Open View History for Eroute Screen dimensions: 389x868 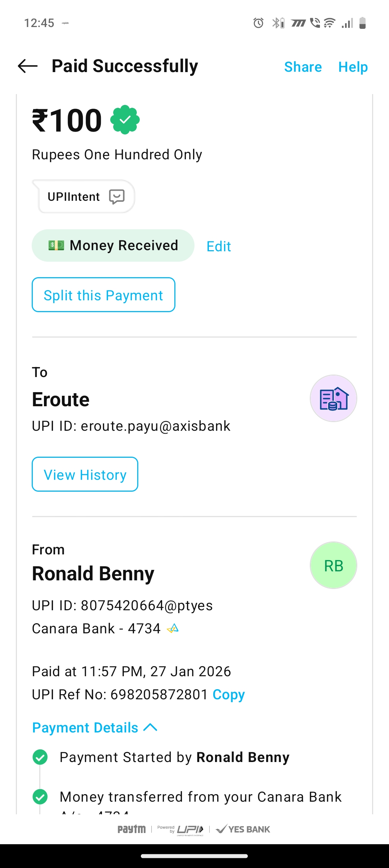pos(85,474)
